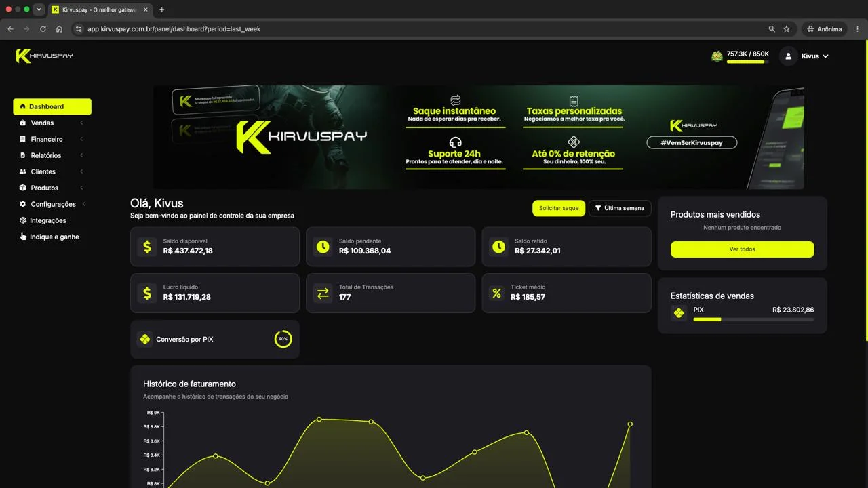Click the site information icon in address bar
868x488 pixels.
tap(78, 29)
